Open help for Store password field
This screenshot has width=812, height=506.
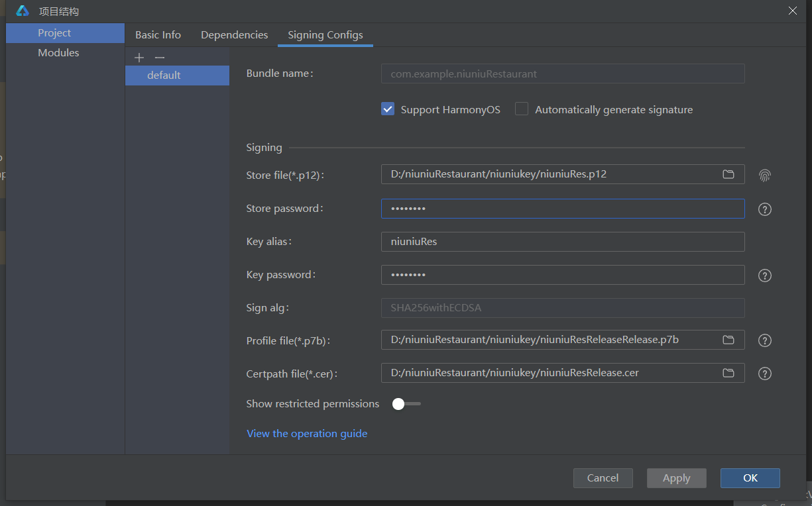765,209
